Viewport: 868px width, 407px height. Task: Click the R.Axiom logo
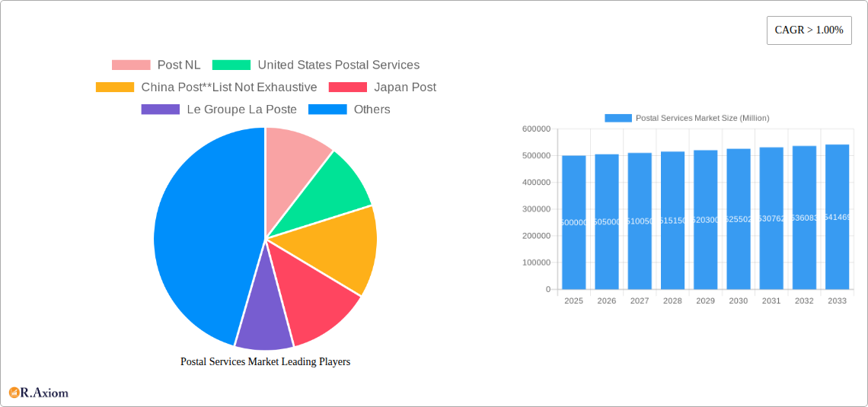(x=39, y=393)
